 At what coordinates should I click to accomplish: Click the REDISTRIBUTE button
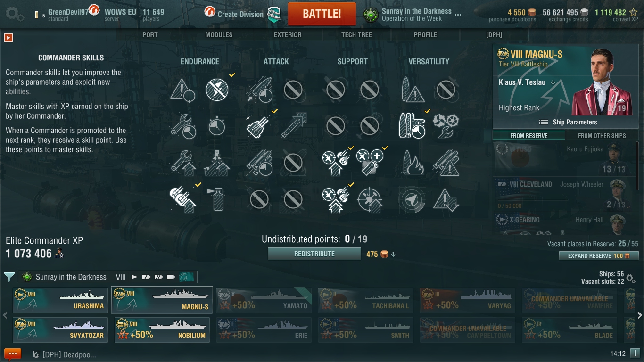(314, 254)
